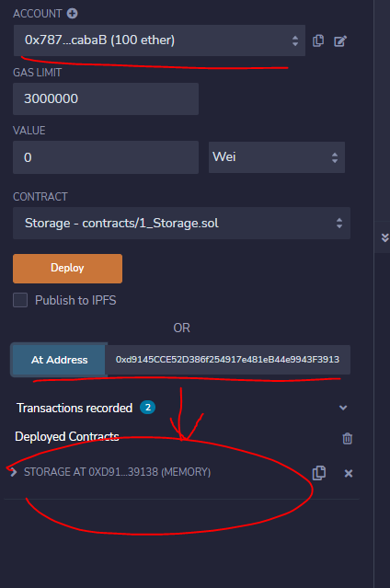Viewport: 390px width, 588px height.
Task: Edit account with the pencil icon
Action: click(340, 40)
